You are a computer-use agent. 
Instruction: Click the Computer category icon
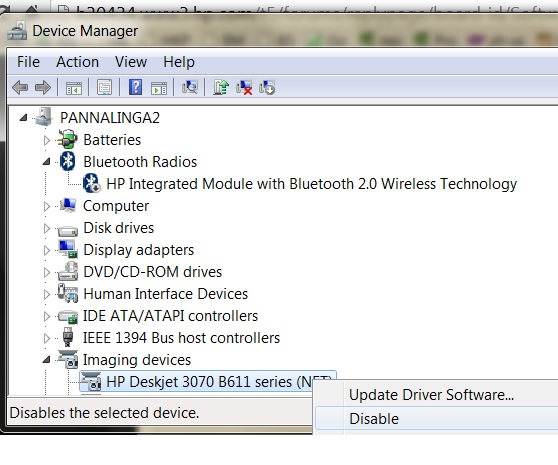pos(68,206)
